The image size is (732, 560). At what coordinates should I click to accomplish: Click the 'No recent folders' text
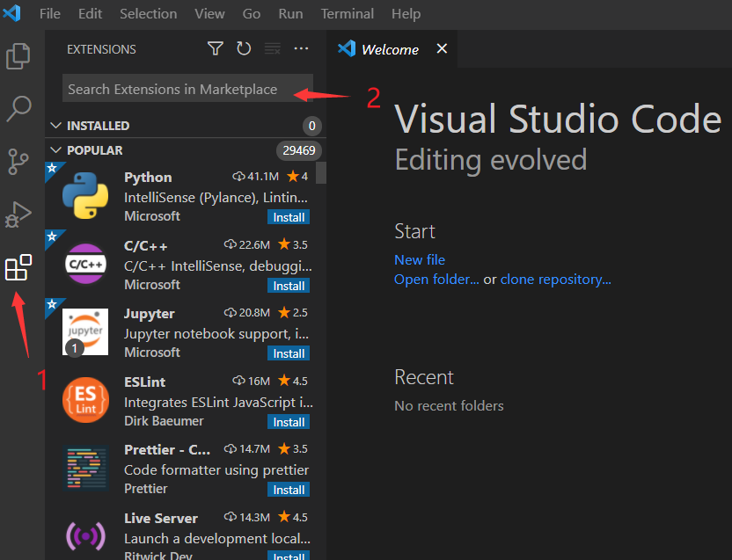click(449, 405)
